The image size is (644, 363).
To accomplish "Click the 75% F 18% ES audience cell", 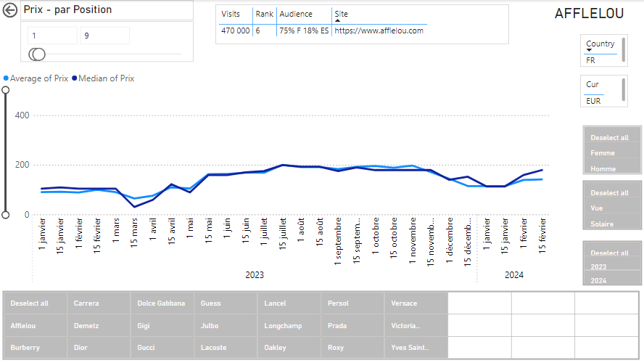I will 304,30.
